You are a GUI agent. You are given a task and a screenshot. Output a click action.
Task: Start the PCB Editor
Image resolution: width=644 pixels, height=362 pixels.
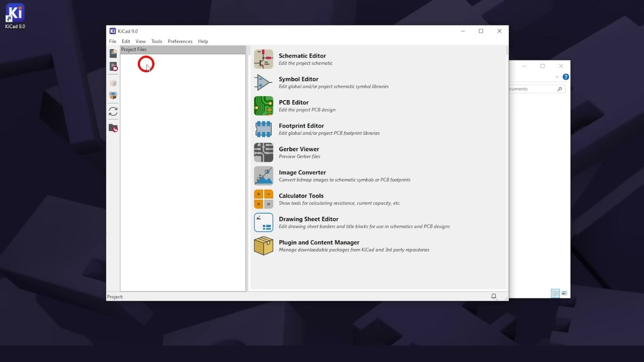click(263, 106)
